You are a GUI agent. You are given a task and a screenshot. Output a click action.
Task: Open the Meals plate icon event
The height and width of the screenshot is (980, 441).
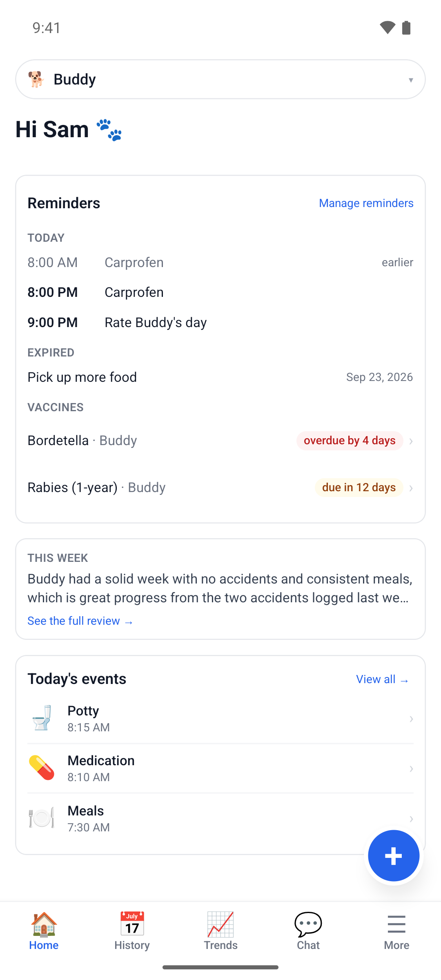(220, 819)
